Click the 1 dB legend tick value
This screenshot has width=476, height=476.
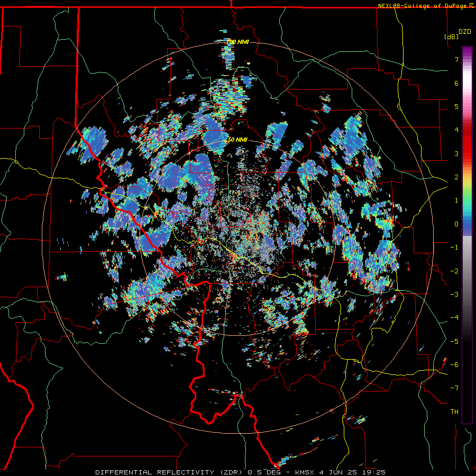tap(456, 200)
